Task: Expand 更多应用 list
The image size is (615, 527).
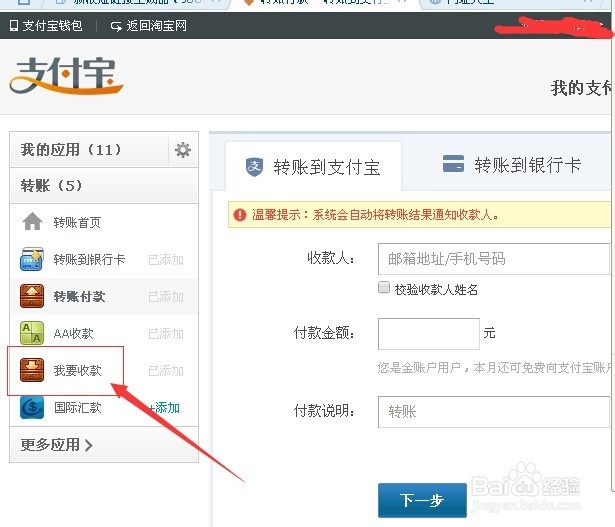Action: (x=56, y=445)
